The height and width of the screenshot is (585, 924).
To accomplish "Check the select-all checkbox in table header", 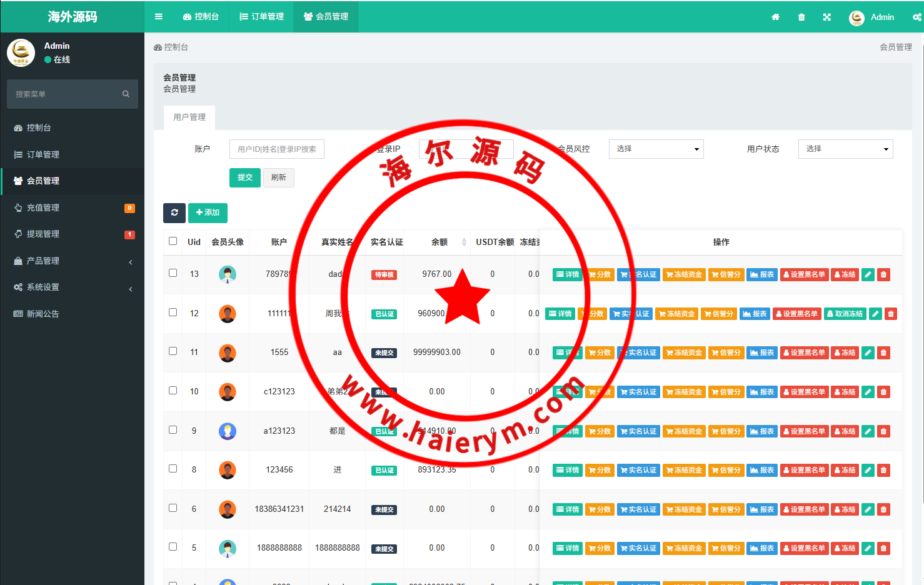I will pos(173,241).
